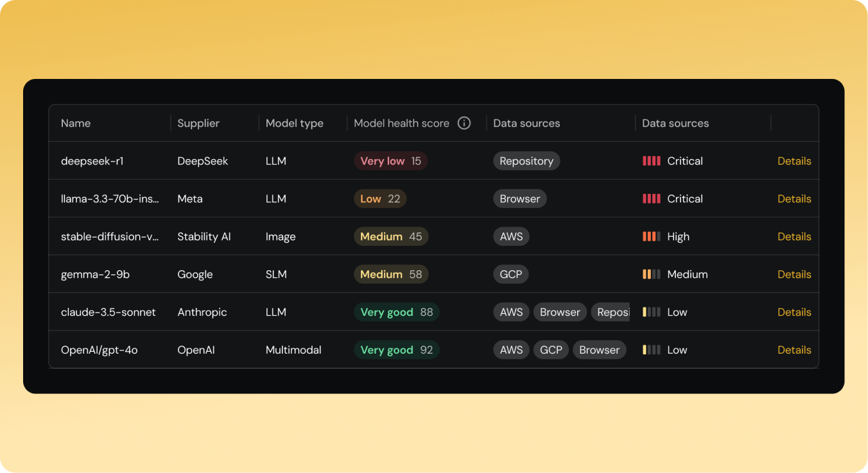The image size is (868, 473).
Task: Open Details for gemma-2-9b
Action: (x=794, y=275)
